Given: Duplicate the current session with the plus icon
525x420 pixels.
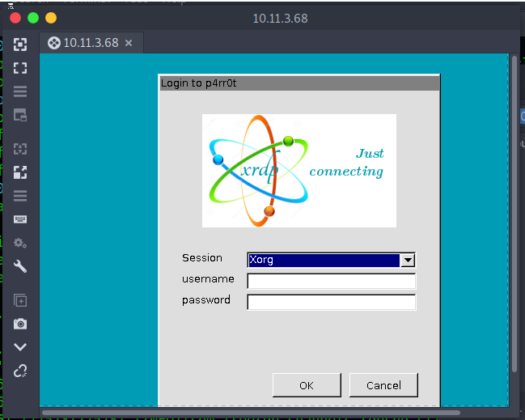Looking at the screenshot, I should [x=20, y=300].
